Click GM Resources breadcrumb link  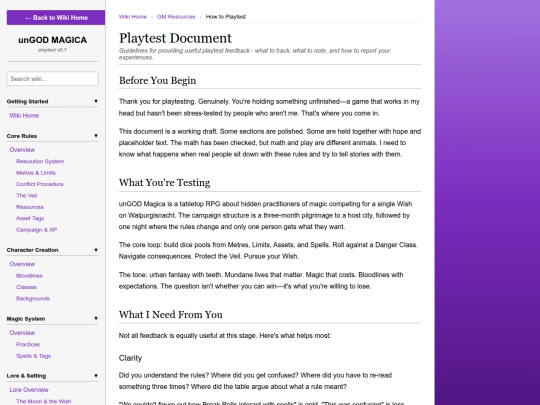tap(176, 17)
